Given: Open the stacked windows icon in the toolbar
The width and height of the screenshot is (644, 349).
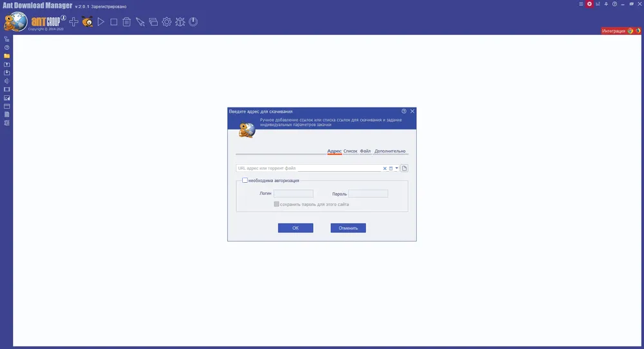Looking at the screenshot, I should (x=153, y=22).
